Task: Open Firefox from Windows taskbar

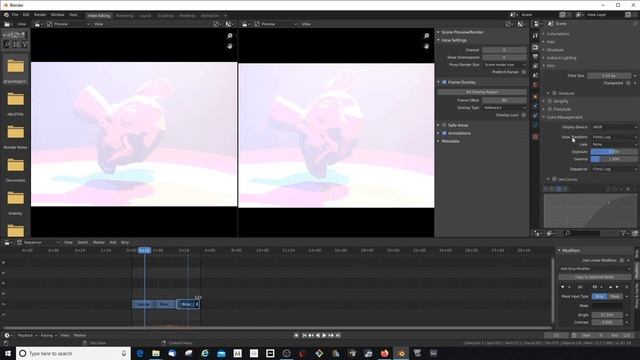Action: click(x=384, y=353)
